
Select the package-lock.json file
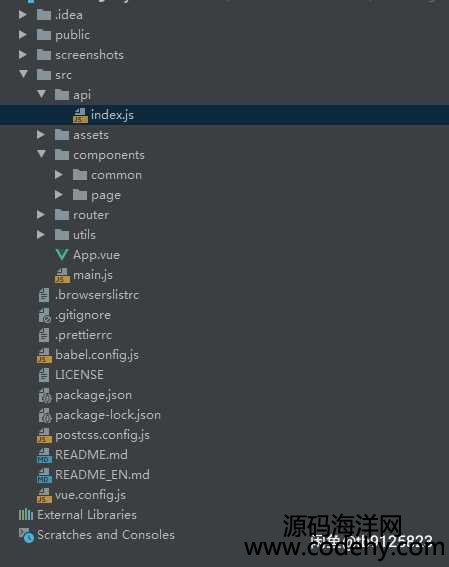tap(108, 415)
